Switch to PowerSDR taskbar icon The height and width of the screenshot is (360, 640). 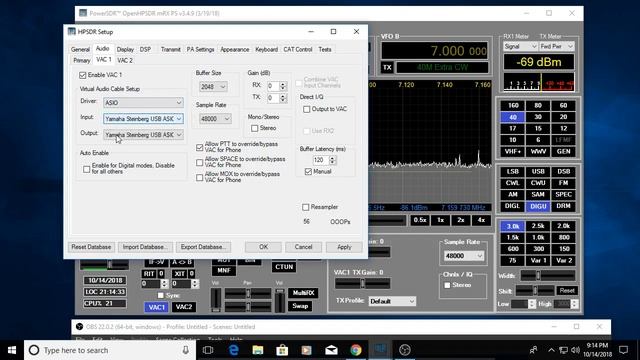380,350
